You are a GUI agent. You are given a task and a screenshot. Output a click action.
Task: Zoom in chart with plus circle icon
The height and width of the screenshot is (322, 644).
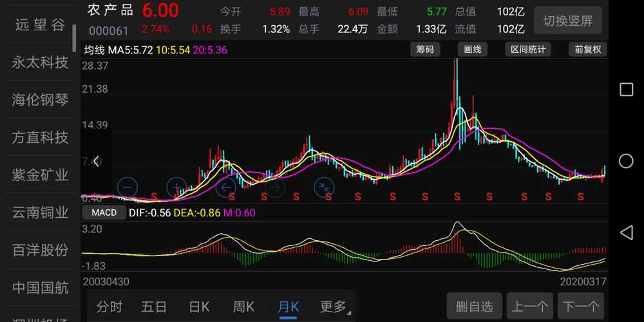click(x=176, y=187)
